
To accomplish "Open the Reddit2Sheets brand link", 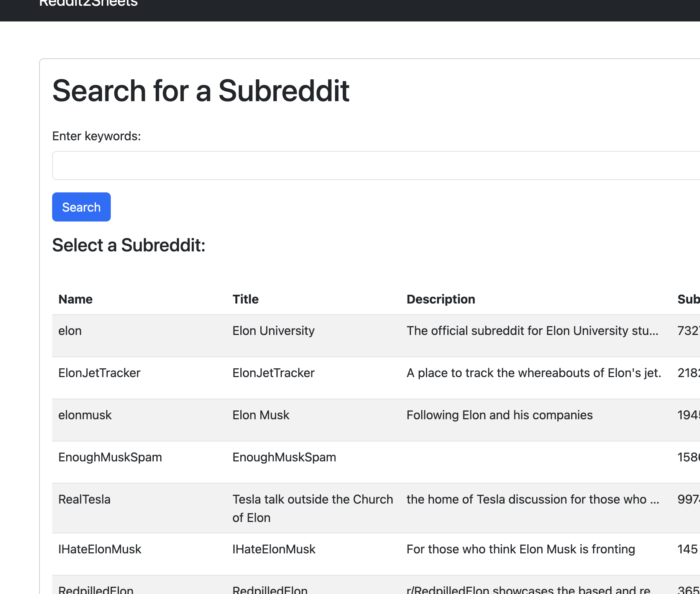I will [x=88, y=3].
